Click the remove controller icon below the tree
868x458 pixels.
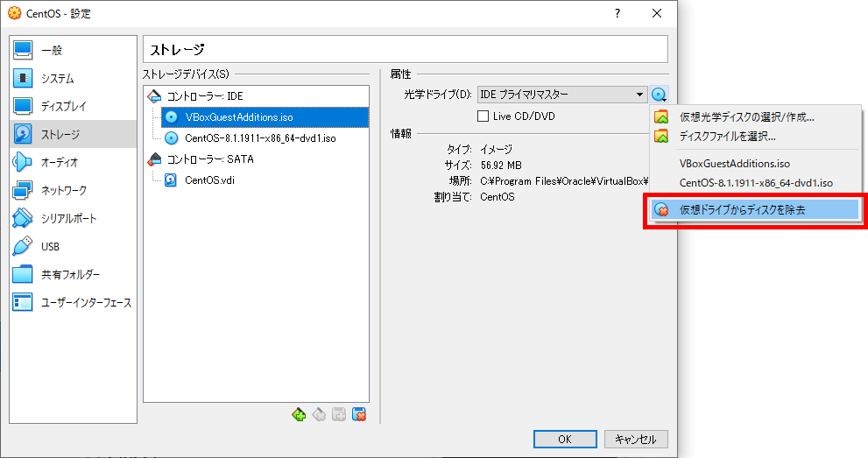319,414
